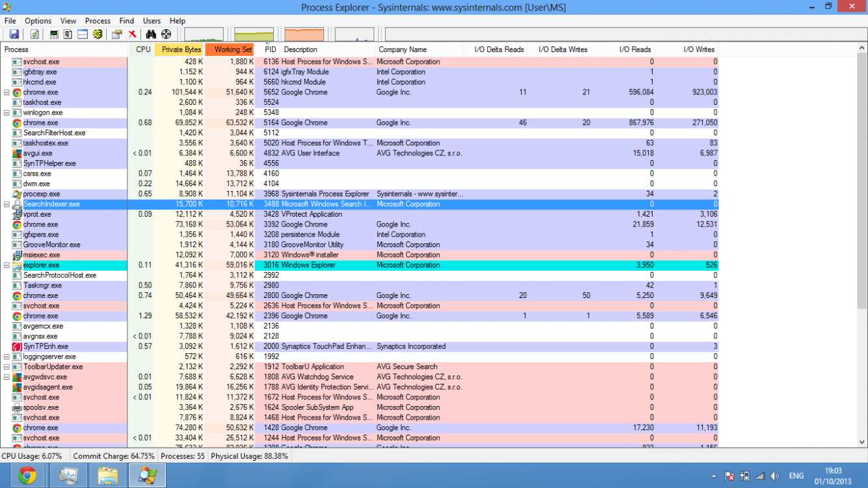The image size is (868, 488).
Task: Click the yellow gear DLL view toolbar icon
Action: (98, 34)
